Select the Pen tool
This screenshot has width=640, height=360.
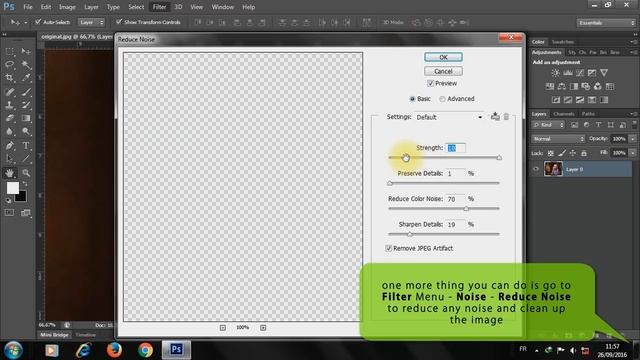click(9, 146)
